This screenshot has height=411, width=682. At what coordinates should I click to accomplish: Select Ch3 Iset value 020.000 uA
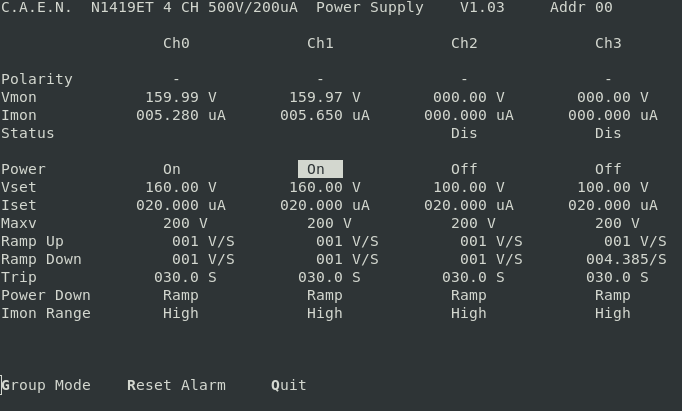613,205
